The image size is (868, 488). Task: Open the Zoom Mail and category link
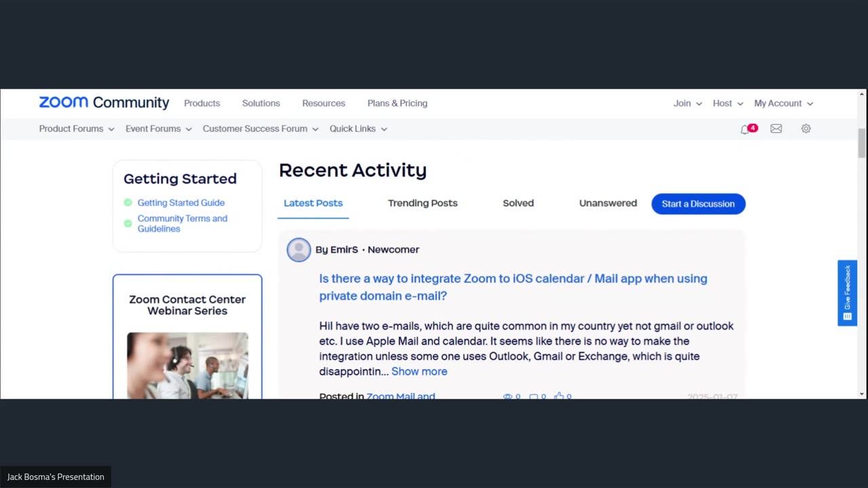click(401, 396)
